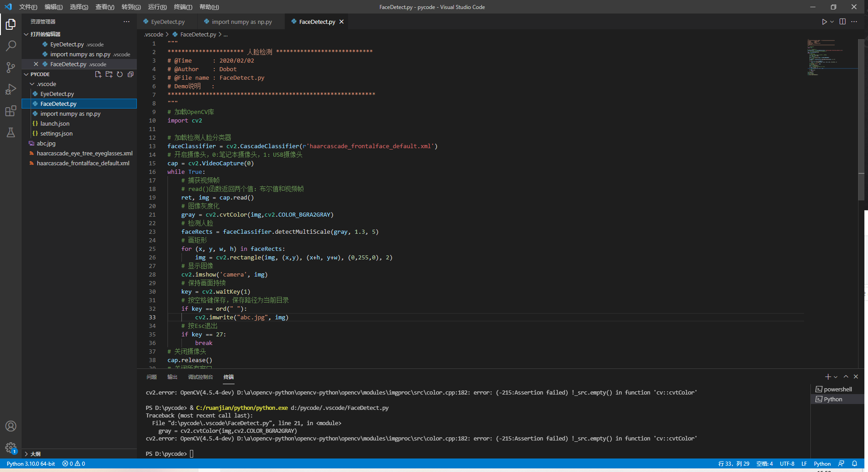Image resolution: width=868 pixels, height=472 pixels.
Task: Switch to the 问题 panel tab
Action: click(x=152, y=377)
